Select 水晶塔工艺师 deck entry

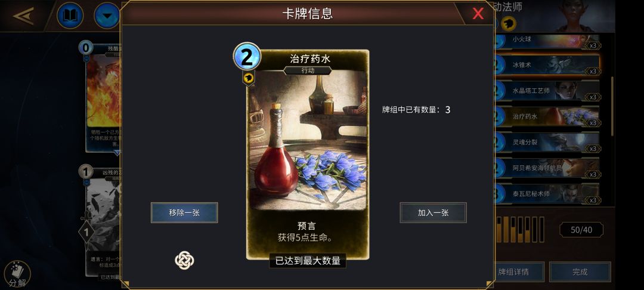pos(547,91)
